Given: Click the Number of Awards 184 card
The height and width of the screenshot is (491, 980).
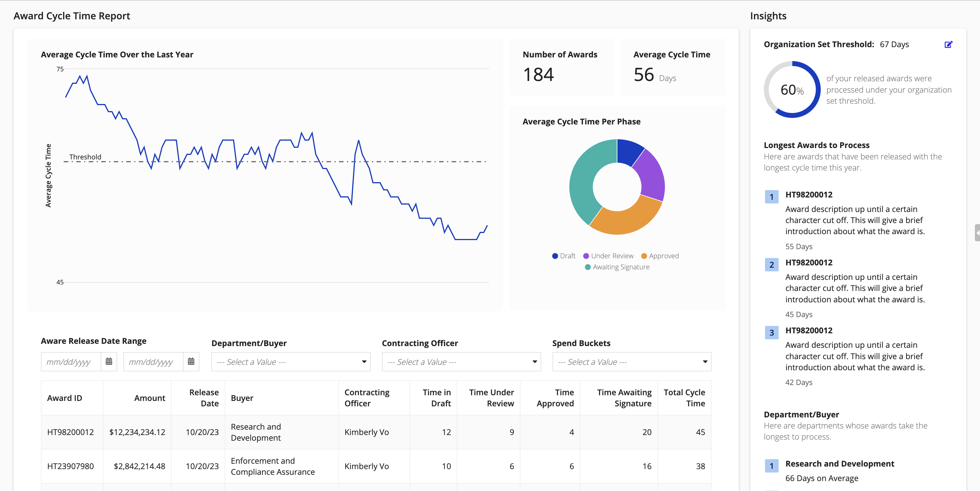Looking at the screenshot, I should tap(561, 67).
